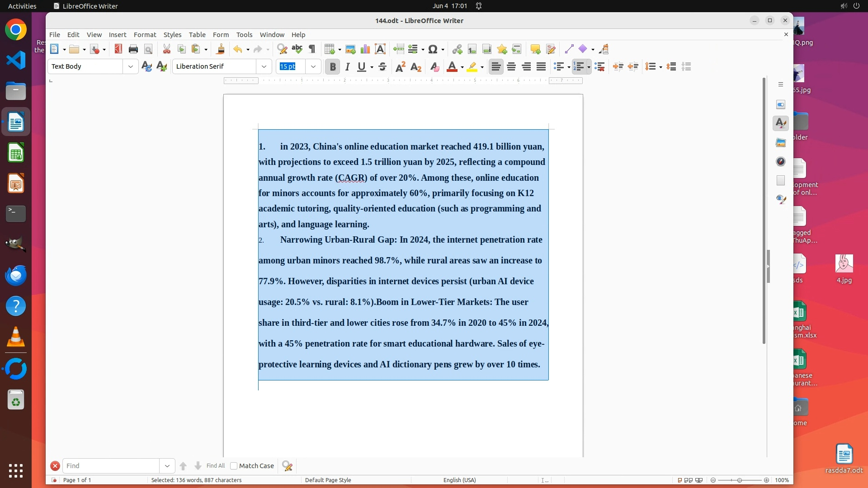Click the Find All button

[x=215, y=466]
